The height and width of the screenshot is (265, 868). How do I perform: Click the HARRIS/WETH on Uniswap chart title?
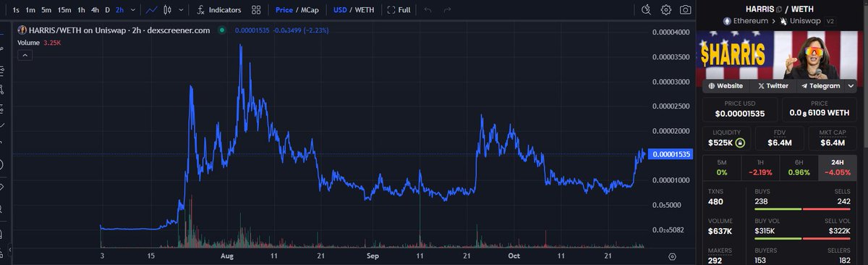point(119,30)
